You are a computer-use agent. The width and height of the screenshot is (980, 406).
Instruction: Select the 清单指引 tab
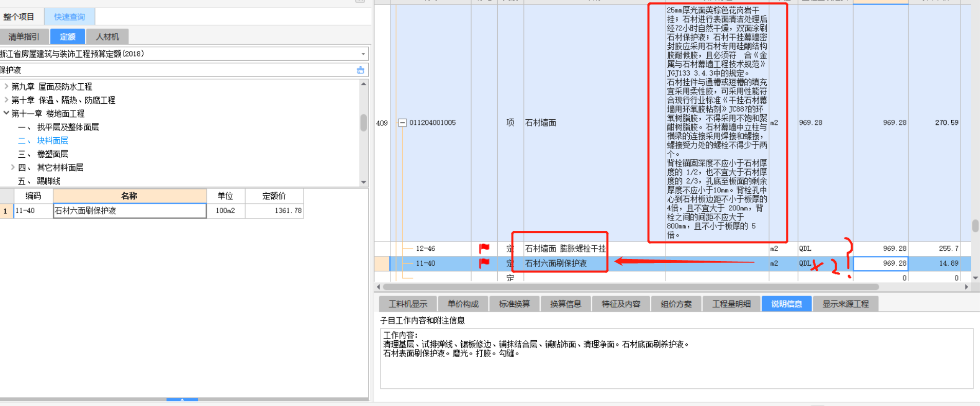tap(24, 36)
